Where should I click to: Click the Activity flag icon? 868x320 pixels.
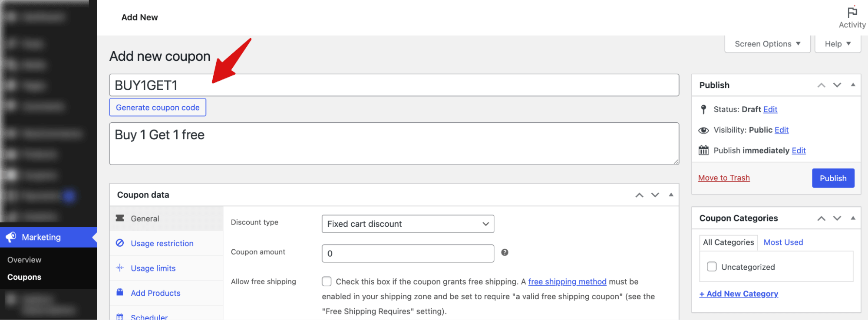tap(852, 12)
